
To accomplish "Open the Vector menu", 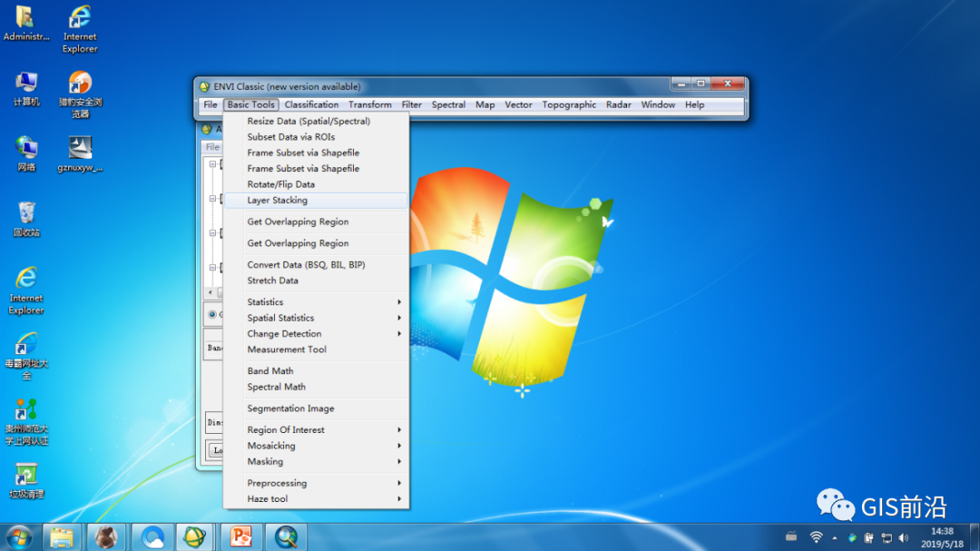I will point(518,104).
